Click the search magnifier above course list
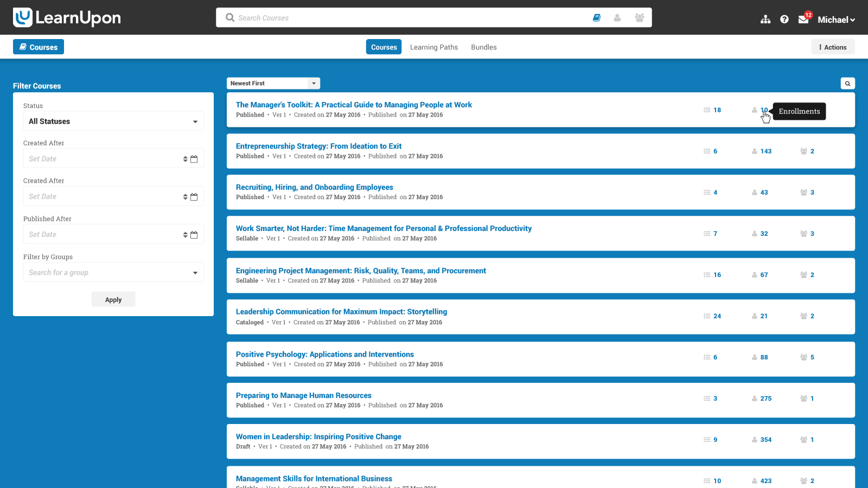Image resolution: width=868 pixels, height=488 pixels. point(847,83)
